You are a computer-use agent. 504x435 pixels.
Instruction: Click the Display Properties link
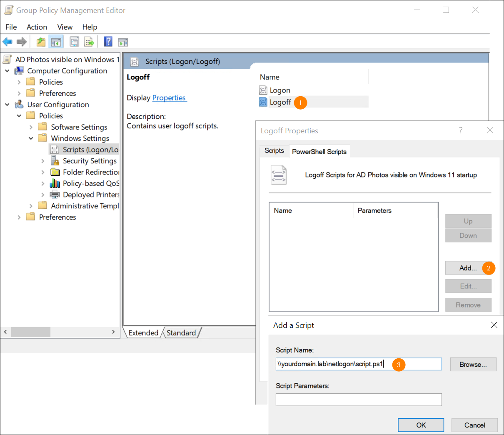pos(169,98)
